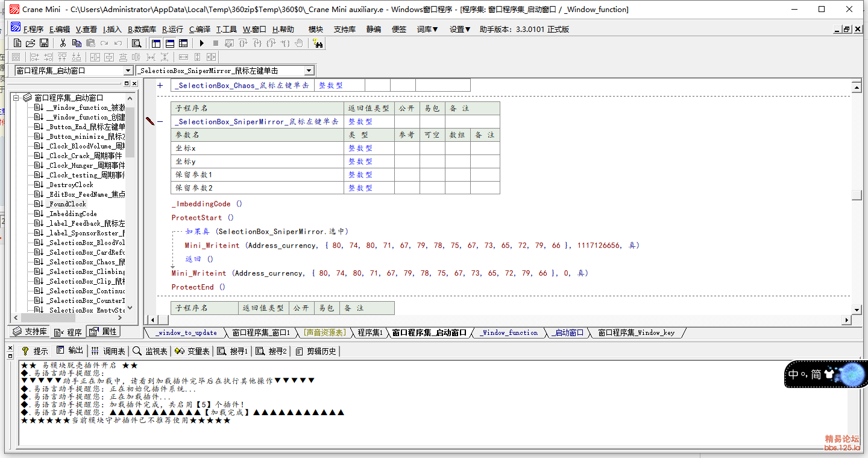Click the 坐标x parameter cell
This screenshot has width=868, height=458.
click(x=257, y=148)
